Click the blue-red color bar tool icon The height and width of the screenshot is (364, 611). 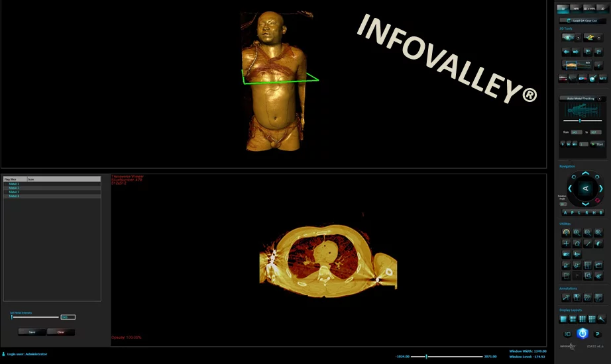[583, 78]
